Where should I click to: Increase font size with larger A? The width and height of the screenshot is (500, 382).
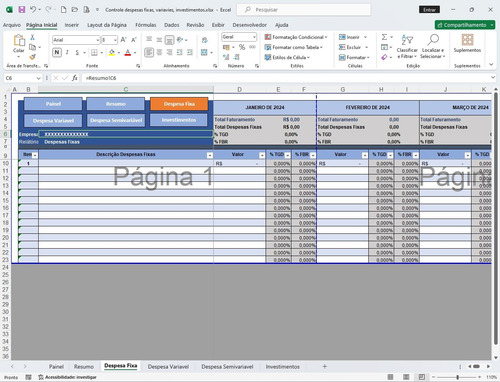[123, 40]
